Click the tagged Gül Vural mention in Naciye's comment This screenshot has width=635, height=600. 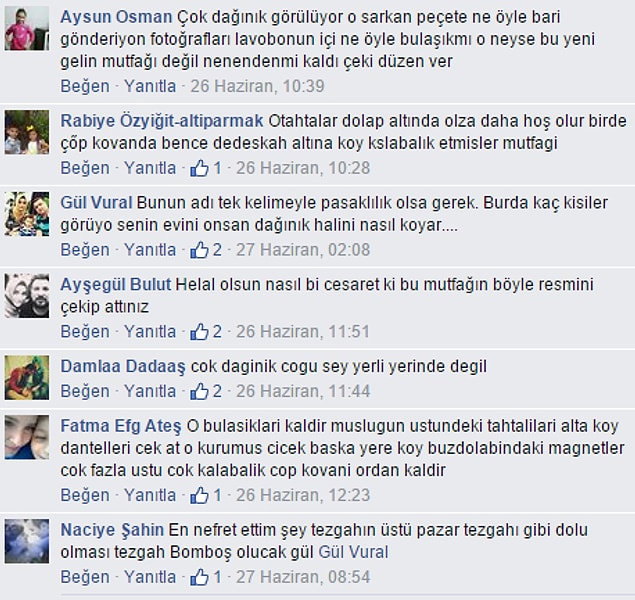pyautogui.click(x=353, y=552)
